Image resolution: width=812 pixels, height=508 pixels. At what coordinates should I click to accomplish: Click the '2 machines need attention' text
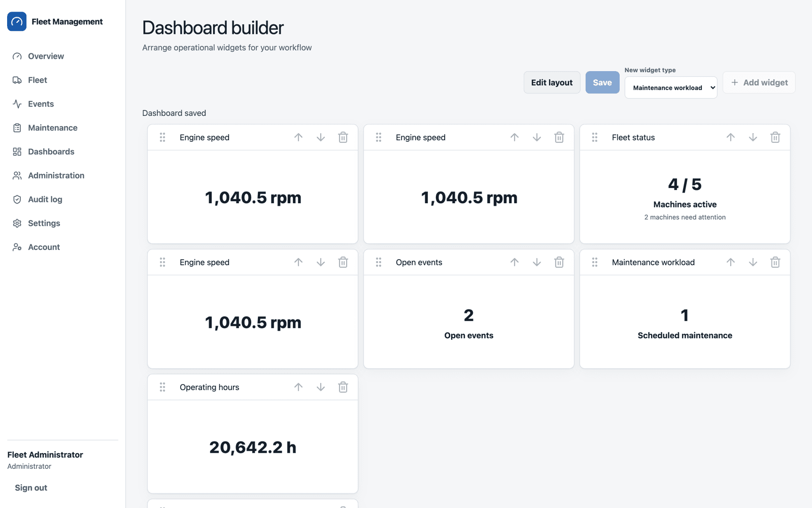[x=685, y=217]
